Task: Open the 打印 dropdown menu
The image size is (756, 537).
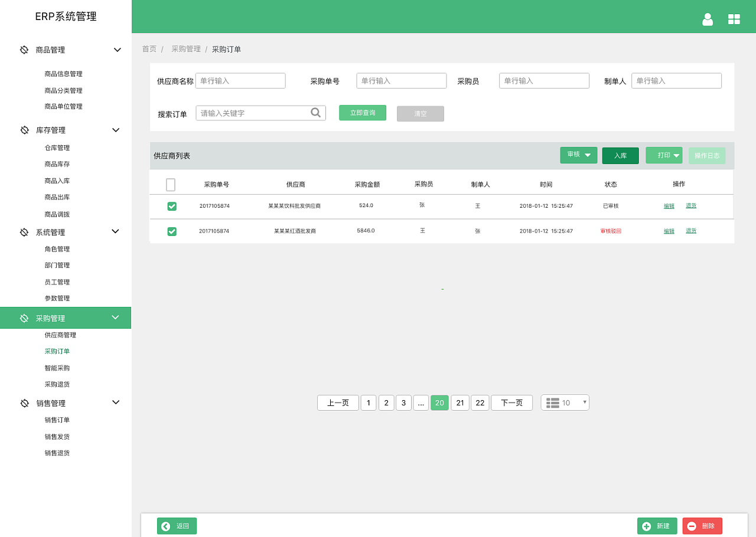Action: [x=664, y=155]
